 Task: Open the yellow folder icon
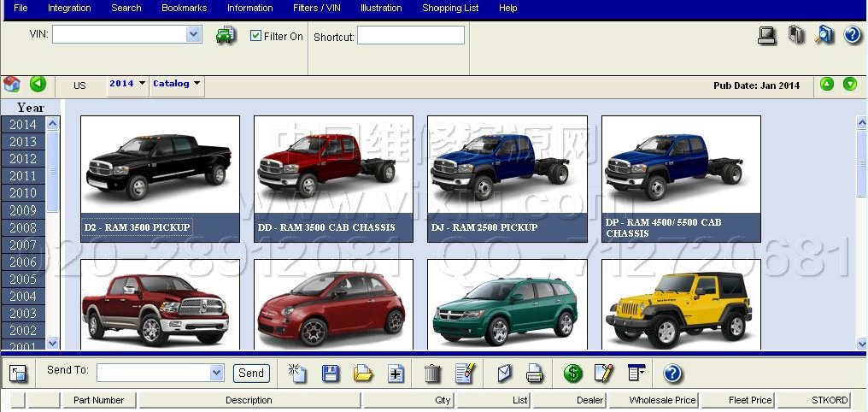tap(363, 373)
